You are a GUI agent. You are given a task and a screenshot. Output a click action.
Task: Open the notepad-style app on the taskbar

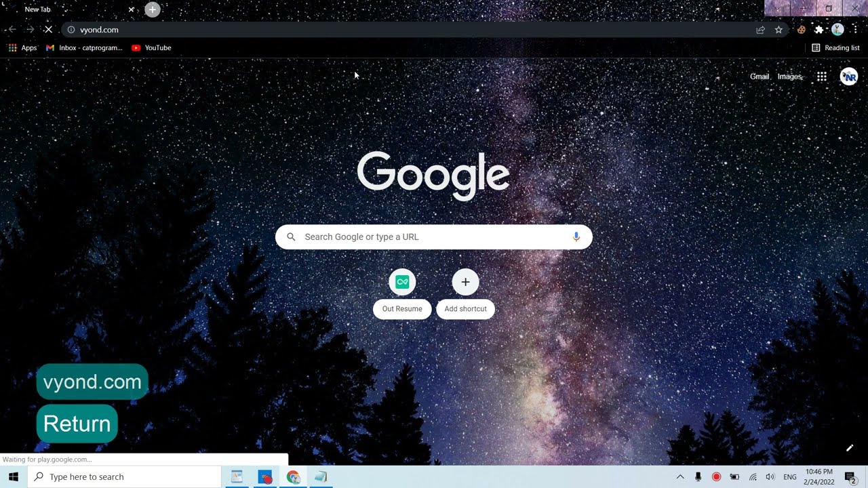pos(321,477)
